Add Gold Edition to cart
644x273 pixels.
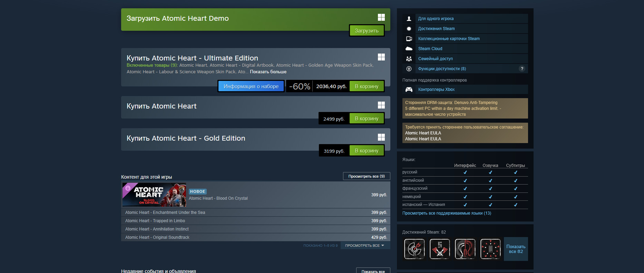pos(367,151)
